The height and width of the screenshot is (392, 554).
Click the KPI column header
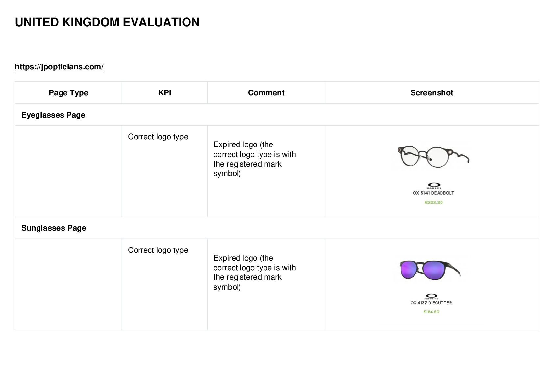point(164,92)
